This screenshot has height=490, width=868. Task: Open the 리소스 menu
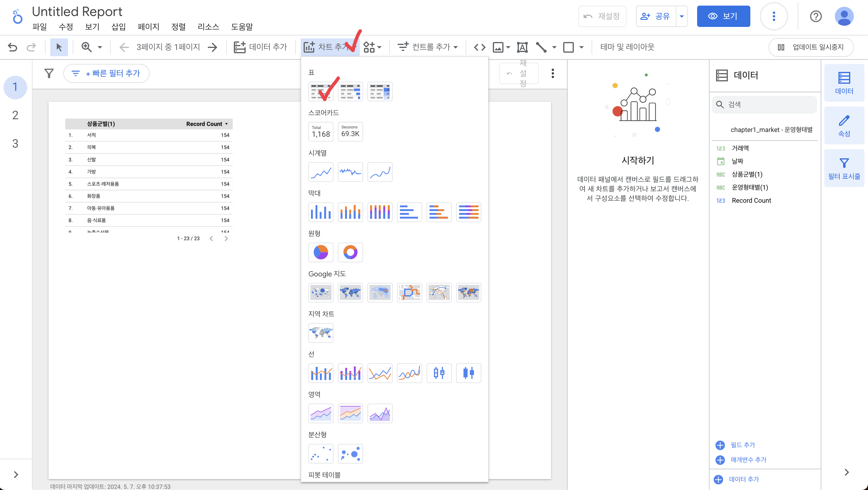point(208,27)
